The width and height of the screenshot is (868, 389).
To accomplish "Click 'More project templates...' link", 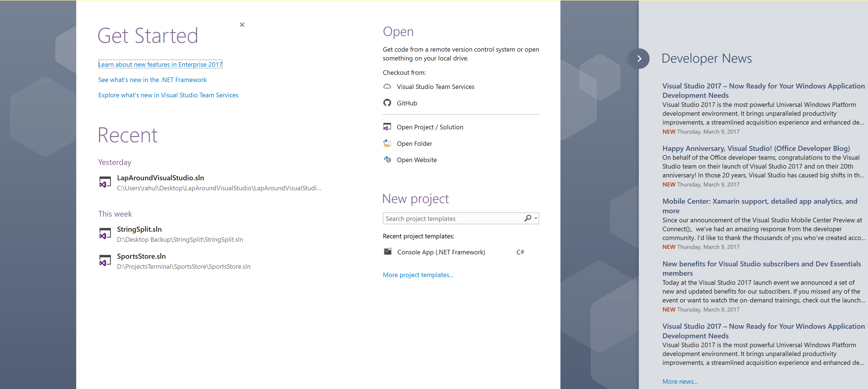I will point(418,274).
